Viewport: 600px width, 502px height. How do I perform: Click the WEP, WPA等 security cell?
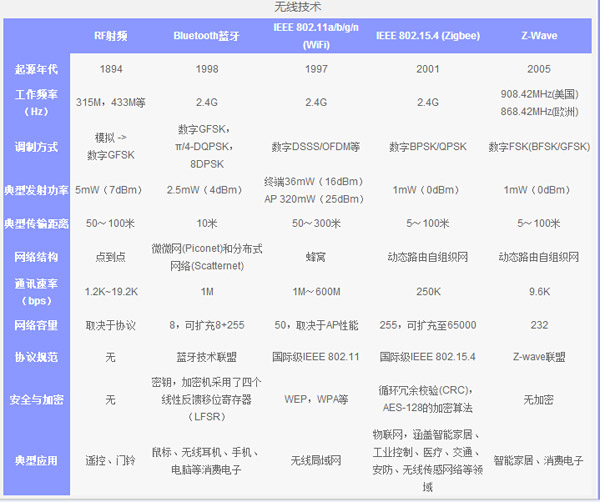315,399
